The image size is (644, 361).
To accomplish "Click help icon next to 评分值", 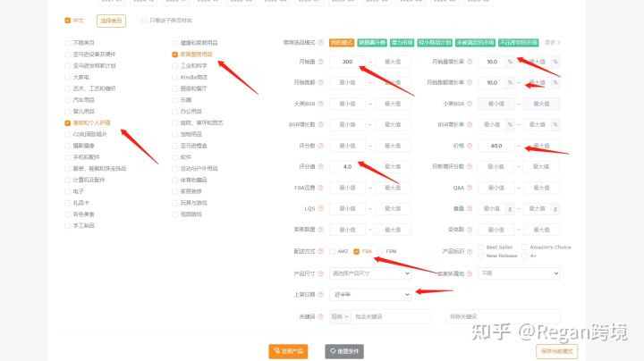I will point(321,166).
